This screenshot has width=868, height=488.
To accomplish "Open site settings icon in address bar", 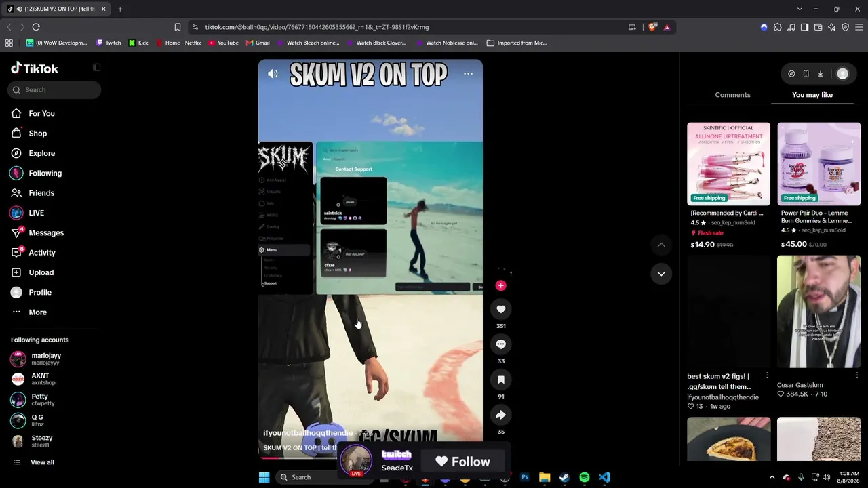I will pyautogui.click(x=195, y=27).
